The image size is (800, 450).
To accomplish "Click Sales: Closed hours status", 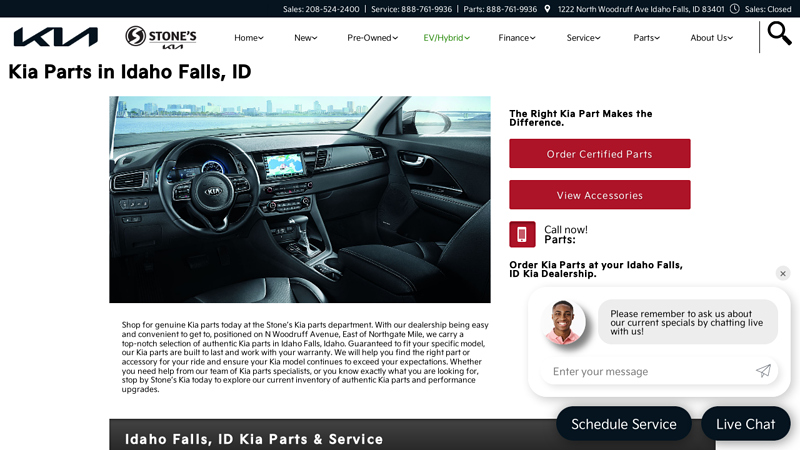I will [768, 9].
